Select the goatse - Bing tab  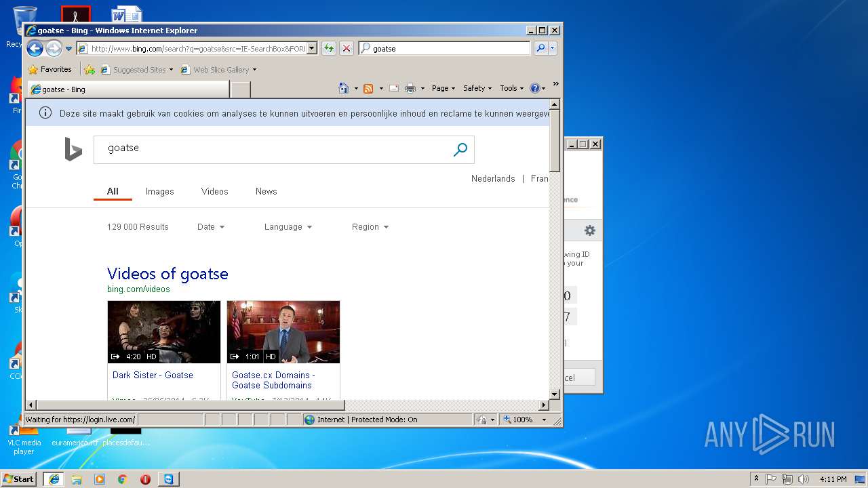click(127, 89)
